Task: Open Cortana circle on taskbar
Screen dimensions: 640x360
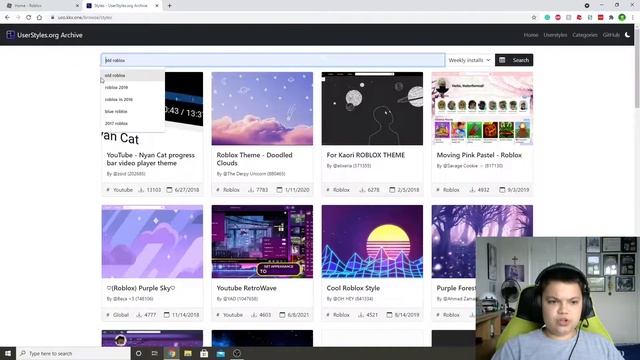Action: (x=139, y=353)
